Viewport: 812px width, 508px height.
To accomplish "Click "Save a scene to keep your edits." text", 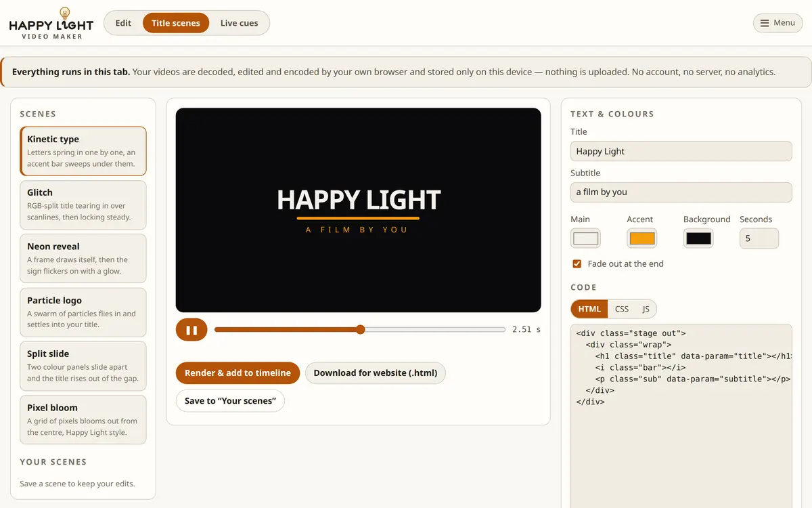I will click(x=77, y=484).
